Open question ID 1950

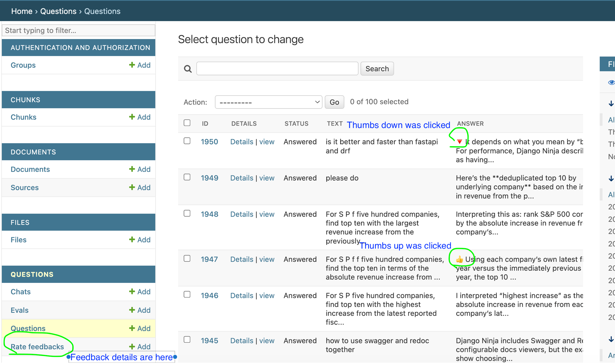209,142
